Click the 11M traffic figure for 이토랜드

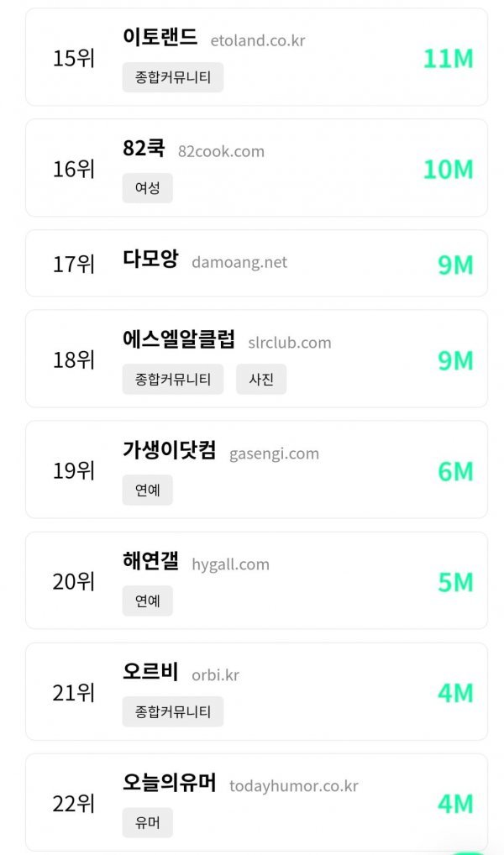448,58
